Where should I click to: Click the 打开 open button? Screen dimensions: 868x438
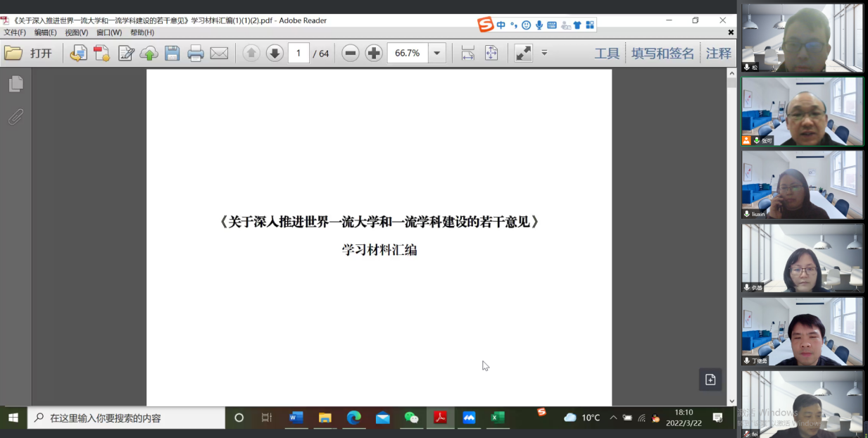pos(28,53)
